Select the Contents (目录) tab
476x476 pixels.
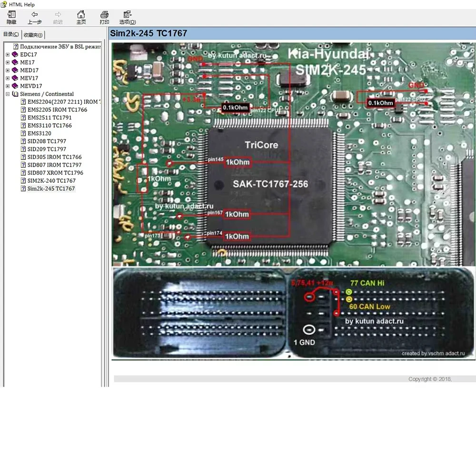(11, 34)
